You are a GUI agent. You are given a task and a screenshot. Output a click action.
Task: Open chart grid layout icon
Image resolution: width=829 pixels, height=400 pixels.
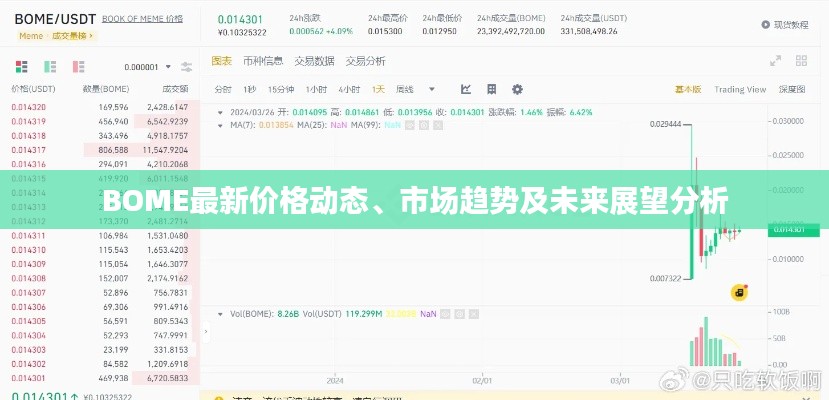click(x=491, y=89)
